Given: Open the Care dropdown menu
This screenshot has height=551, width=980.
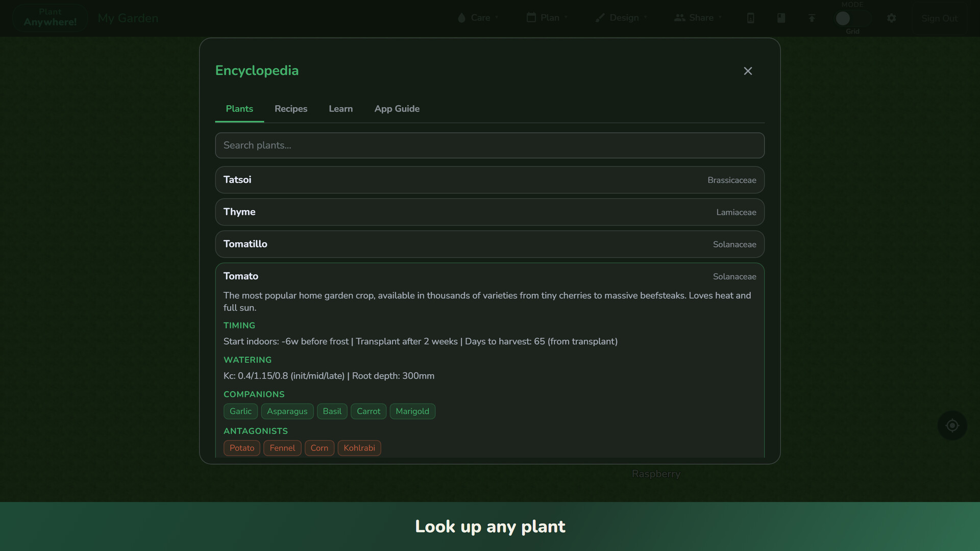Looking at the screenshot, I should click(x=478, y=18).
